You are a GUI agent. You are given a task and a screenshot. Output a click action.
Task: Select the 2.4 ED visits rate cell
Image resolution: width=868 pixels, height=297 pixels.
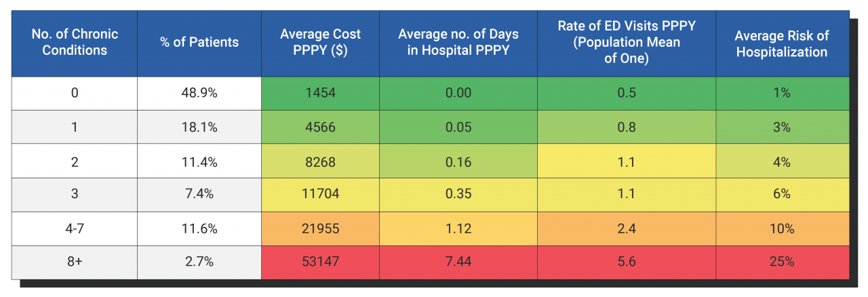pos(627,229)
